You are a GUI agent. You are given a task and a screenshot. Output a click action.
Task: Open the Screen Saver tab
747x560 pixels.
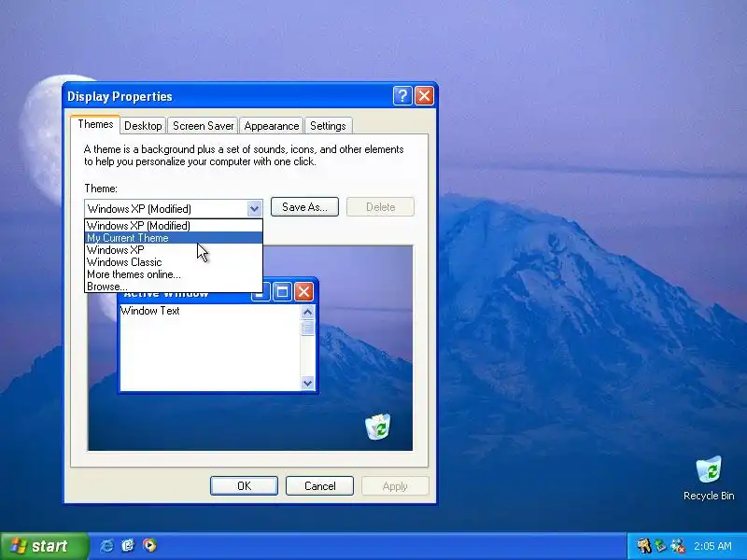[x=203, y=126]
